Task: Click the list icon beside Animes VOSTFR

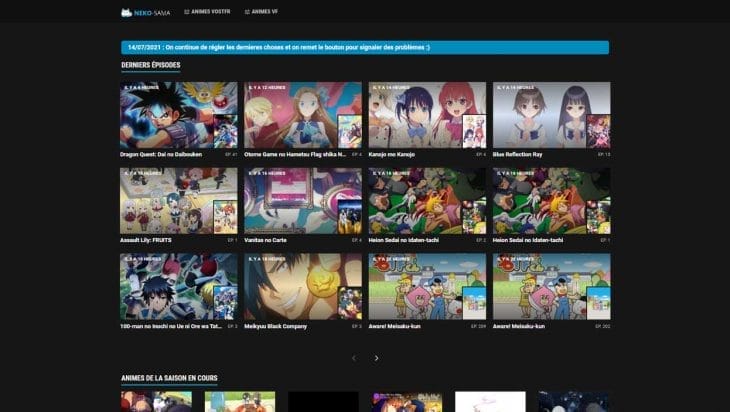Action: pyautogui.click(x=187, y=12)
